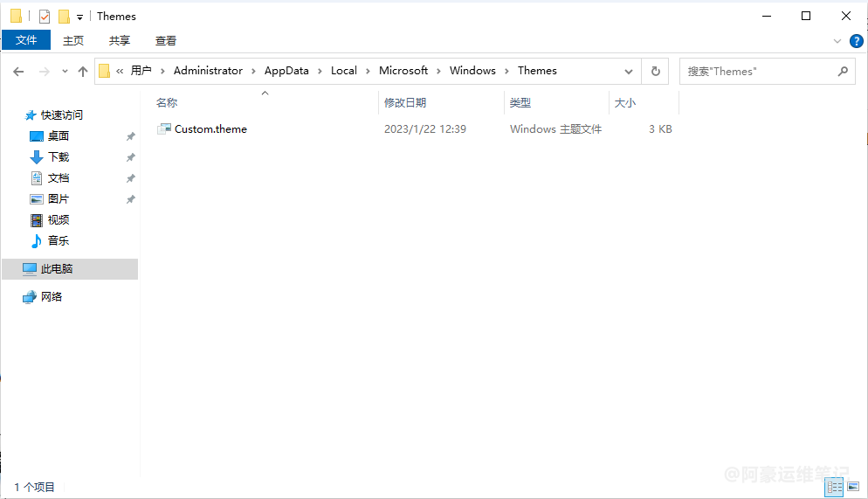Maximize the Themes window
The image size is (868, 499).
point(806,16)
